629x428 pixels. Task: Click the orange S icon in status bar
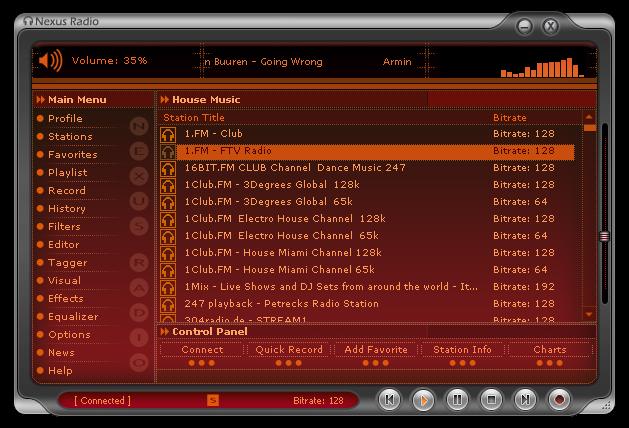(213, 400)
